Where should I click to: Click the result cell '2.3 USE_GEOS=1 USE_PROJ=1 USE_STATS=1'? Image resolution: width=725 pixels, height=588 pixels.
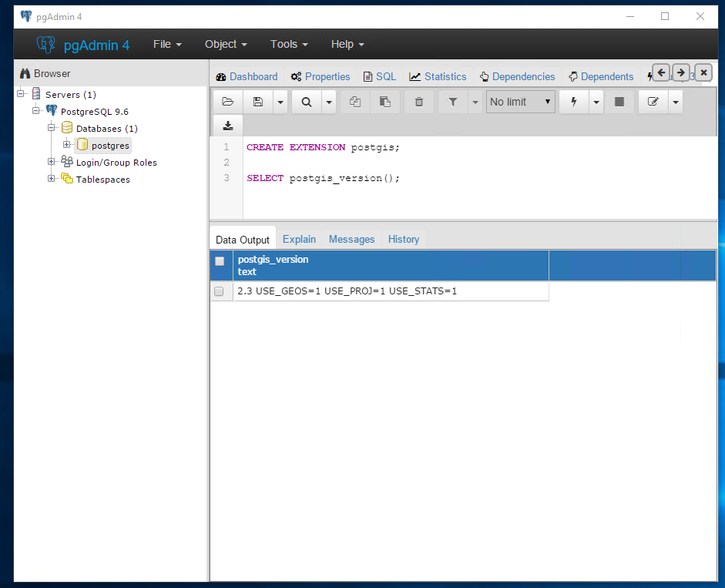click(391, 291)
